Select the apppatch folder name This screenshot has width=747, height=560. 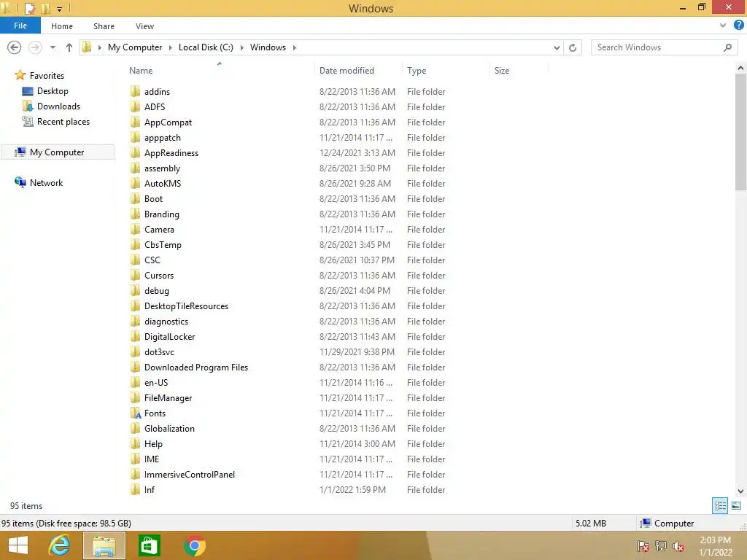(x=163, y=138)
